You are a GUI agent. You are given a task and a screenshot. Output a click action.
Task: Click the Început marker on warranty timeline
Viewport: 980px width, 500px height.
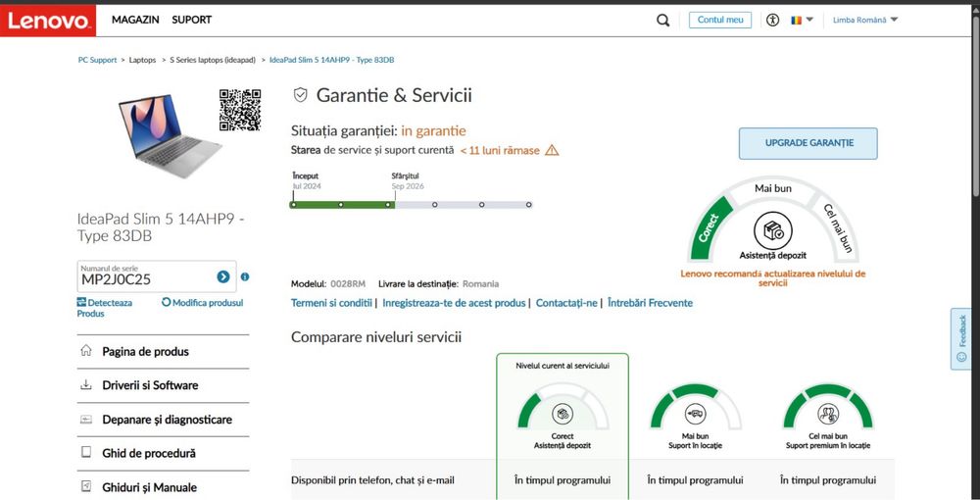[293, 204]
